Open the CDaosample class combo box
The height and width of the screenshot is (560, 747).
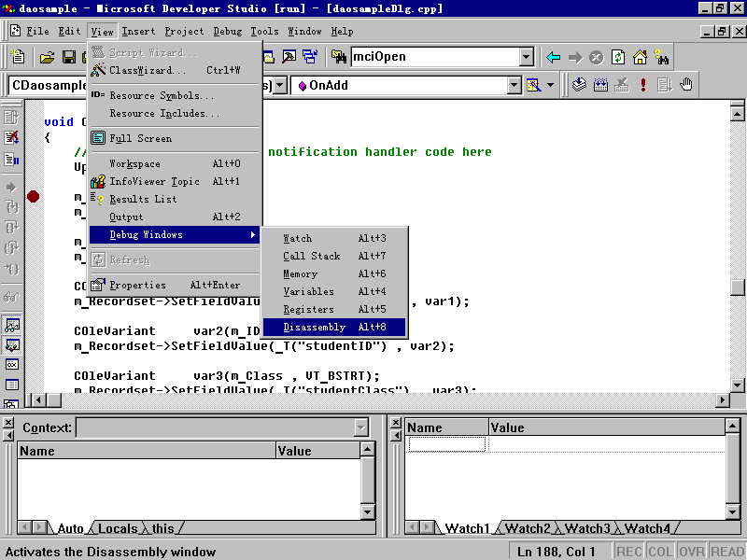(x=49, y=86)
